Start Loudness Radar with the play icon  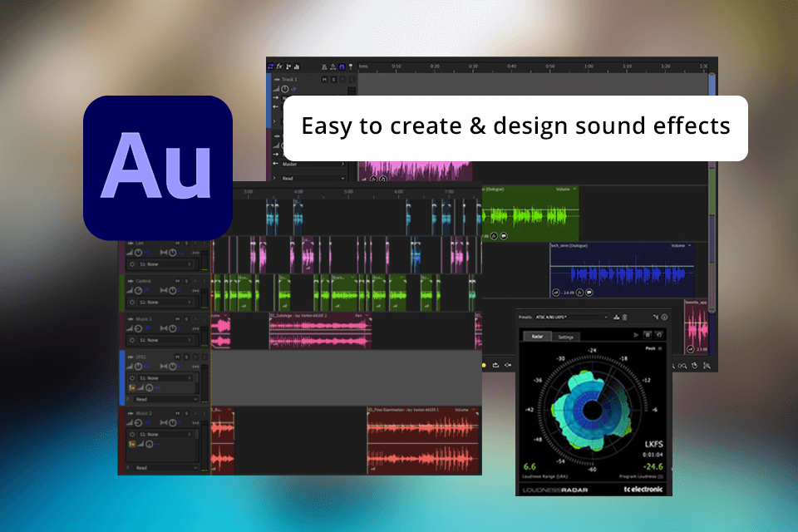(636, 335)
